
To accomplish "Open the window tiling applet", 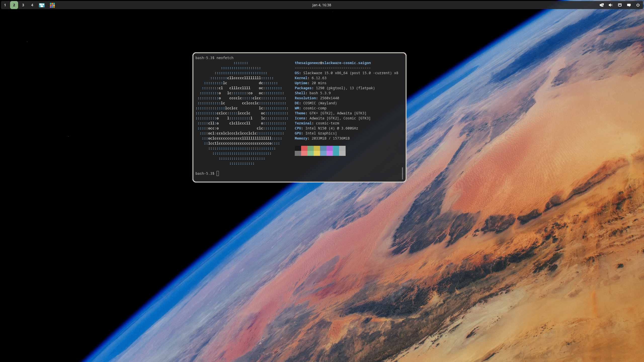I will (x=601, y=5).
